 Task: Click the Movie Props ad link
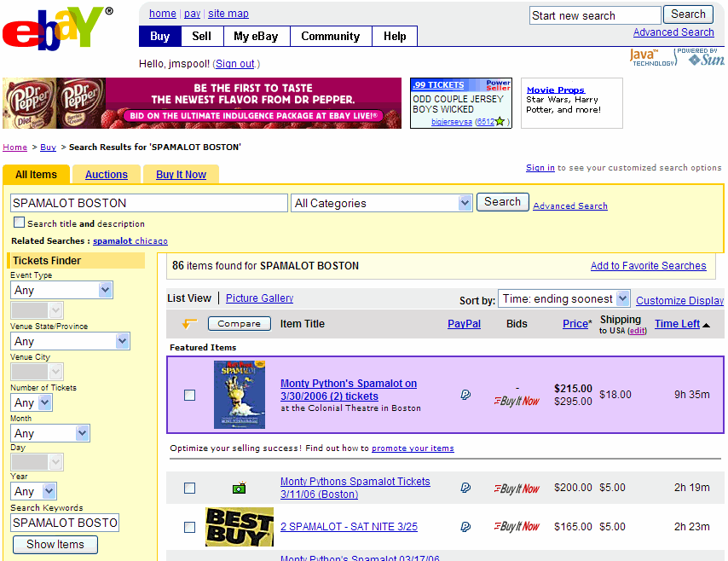click(x=556, y=90)
